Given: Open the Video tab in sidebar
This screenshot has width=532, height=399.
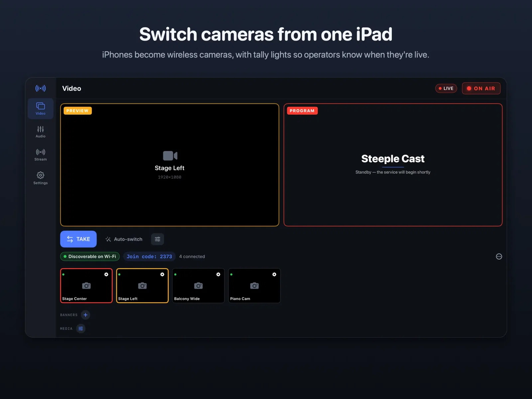Looking at the screenshot, I should click(41, 108).
